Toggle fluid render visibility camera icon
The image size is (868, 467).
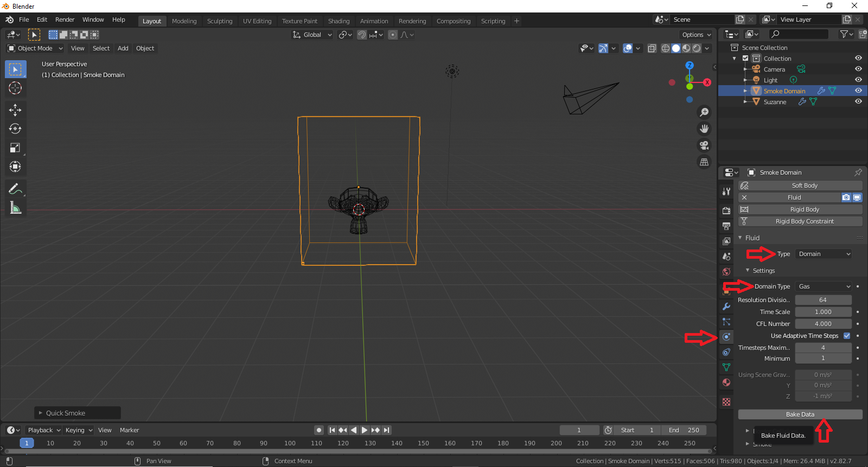point(846,197)
